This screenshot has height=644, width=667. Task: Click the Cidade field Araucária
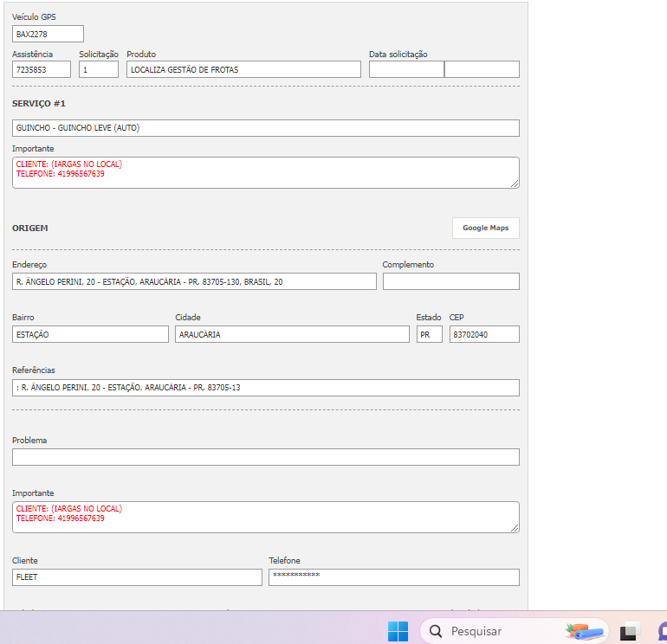coord(292,334)
